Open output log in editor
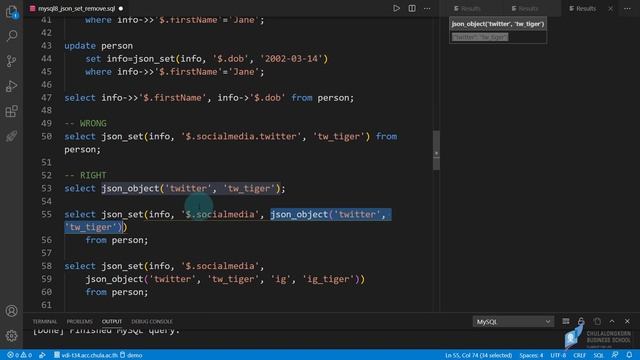Screen dimensions: 640x360 coord(597,322)
